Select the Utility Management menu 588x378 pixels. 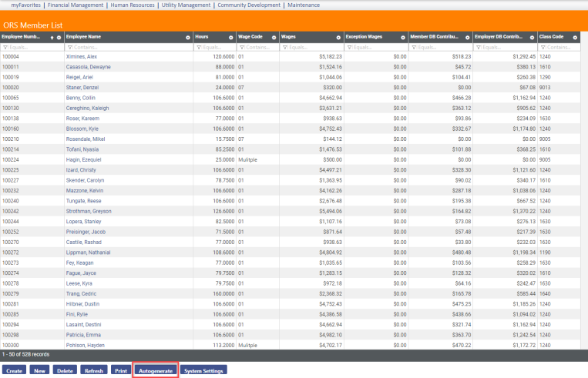[186, 5]
